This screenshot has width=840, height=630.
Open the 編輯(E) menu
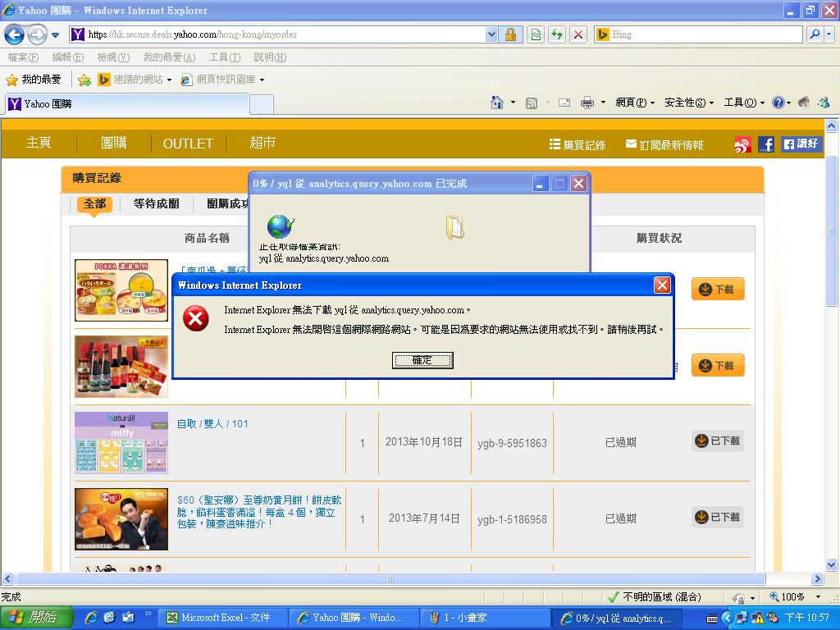click(68, 57)
